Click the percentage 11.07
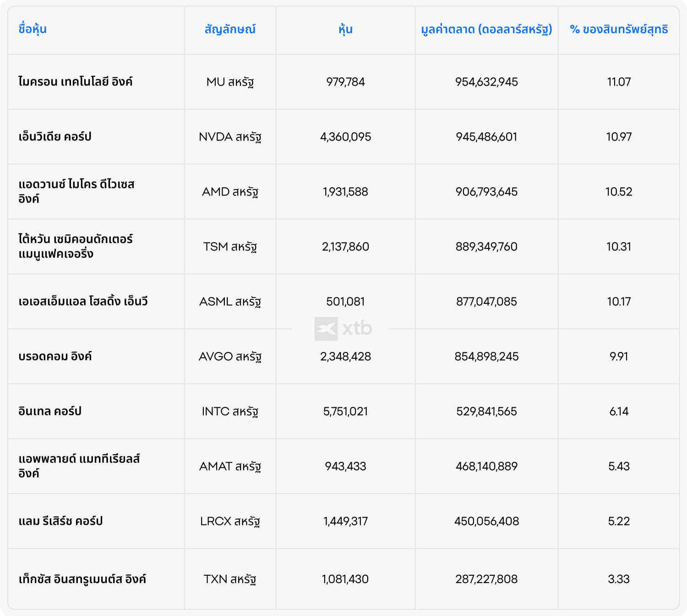 [x=619, y=82]
